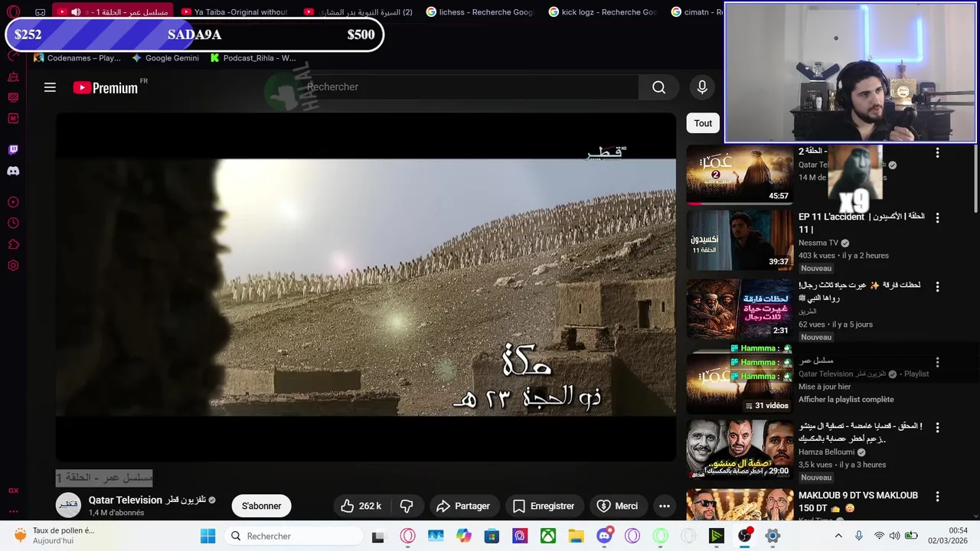Send a Merci super thanks
The image size is (980, 551).
coord(617,506)
